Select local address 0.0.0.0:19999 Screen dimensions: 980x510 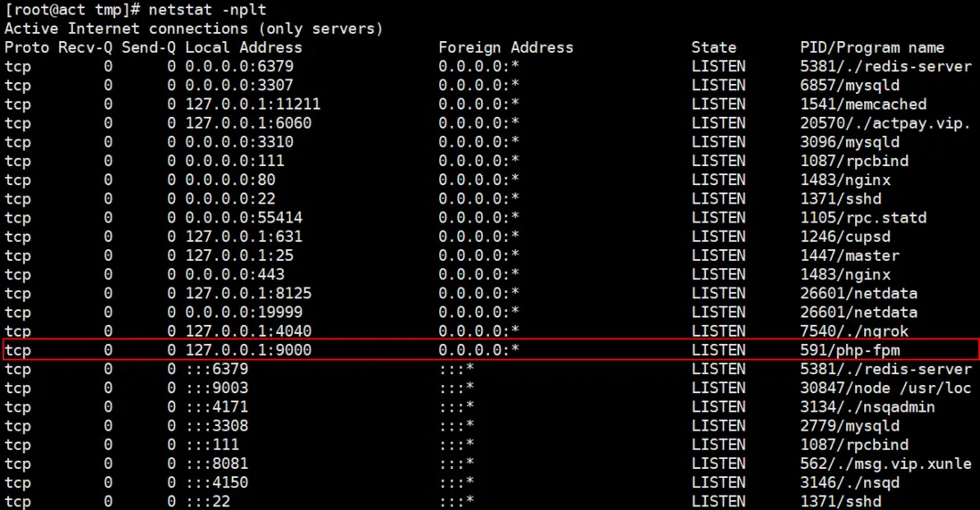pos(244,313)
